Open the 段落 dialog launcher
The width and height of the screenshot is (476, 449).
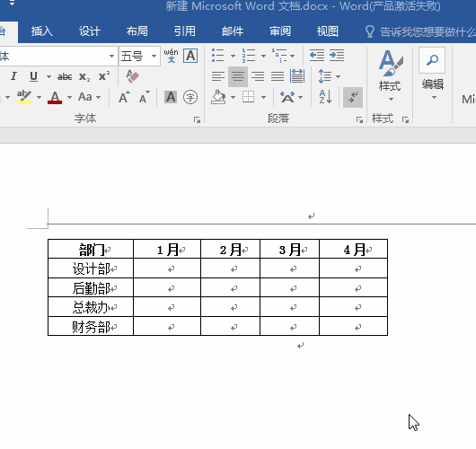[x=360, y=120]
